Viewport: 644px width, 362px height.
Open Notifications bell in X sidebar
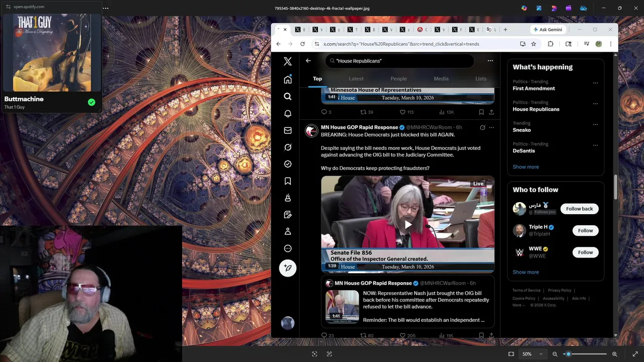click(288, 114)
